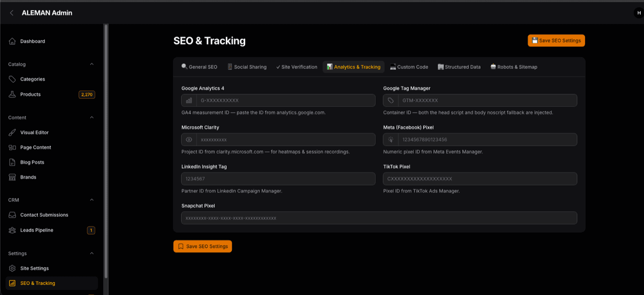Click the 2,270 products count badge

[87, 95]
